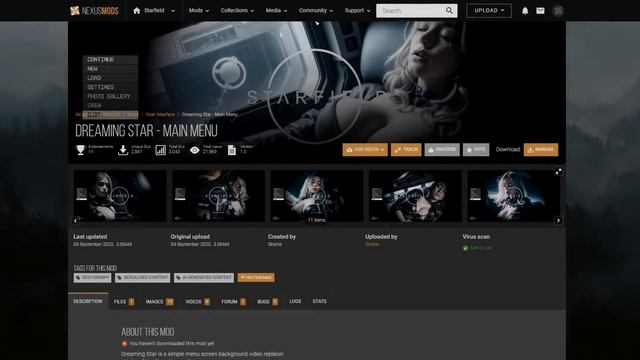Click the Original upload date text

point(200,244)
